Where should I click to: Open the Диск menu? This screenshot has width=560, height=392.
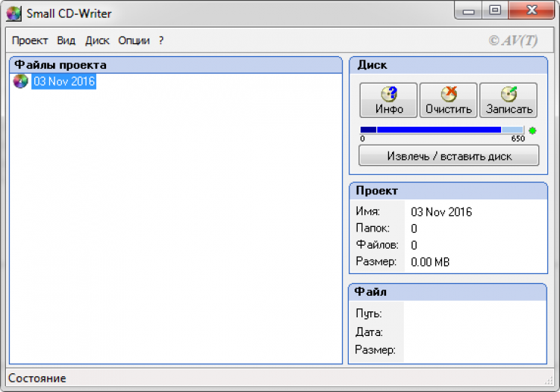[97, 40]
